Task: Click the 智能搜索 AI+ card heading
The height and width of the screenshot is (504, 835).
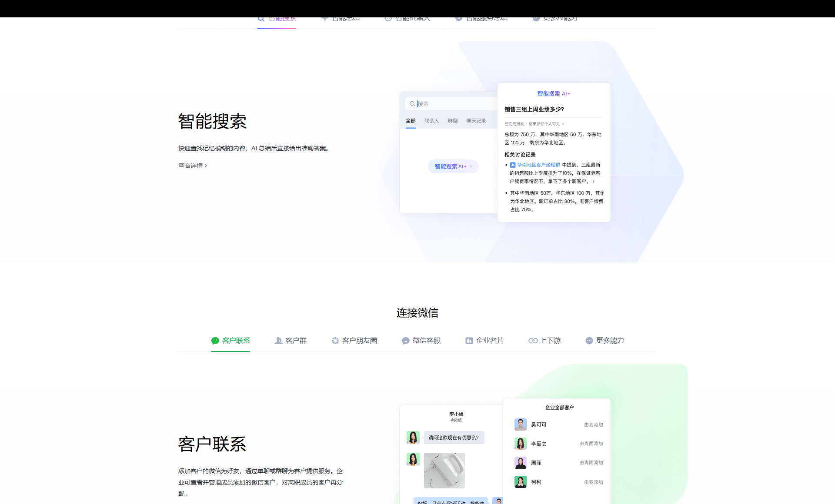Action: (554, 94)
